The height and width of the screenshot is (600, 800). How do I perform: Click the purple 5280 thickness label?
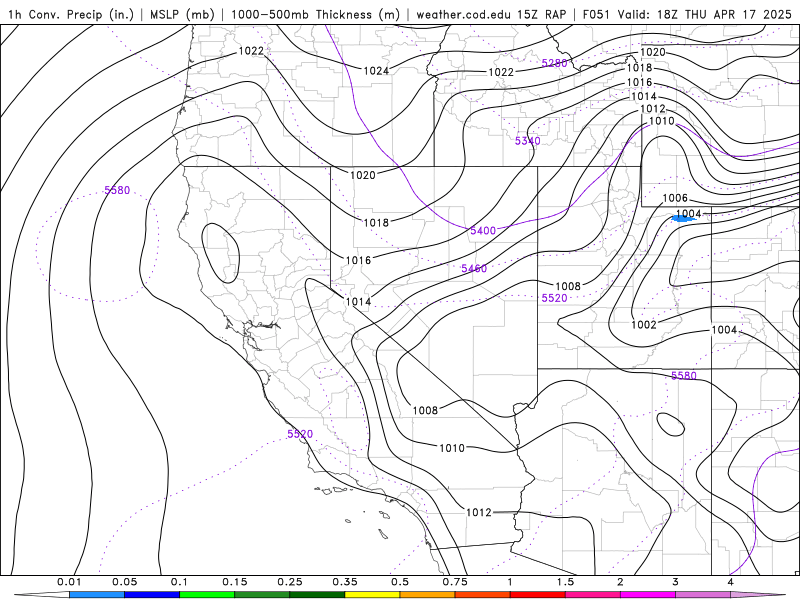(554, 63)
